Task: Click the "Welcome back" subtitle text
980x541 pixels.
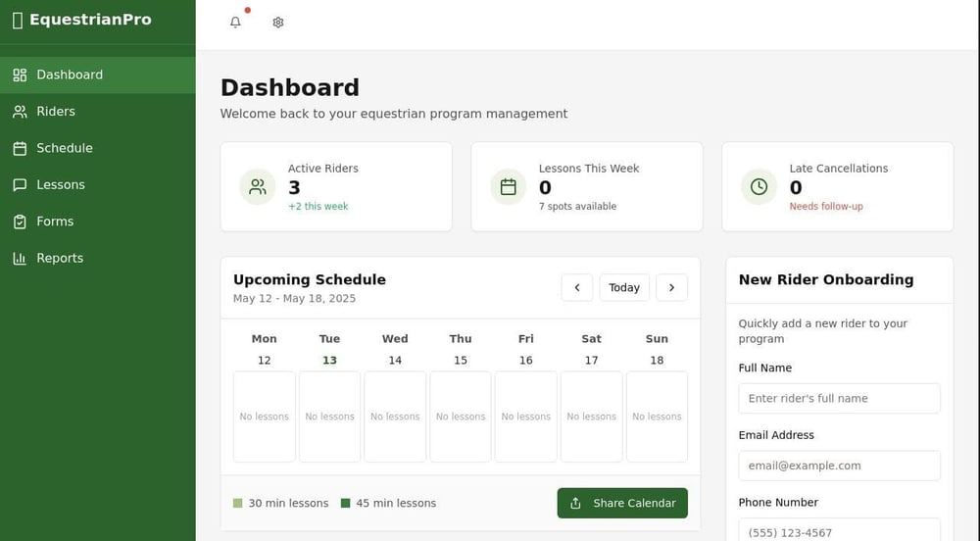Action: pyautogui.click(x=394, y=114)
